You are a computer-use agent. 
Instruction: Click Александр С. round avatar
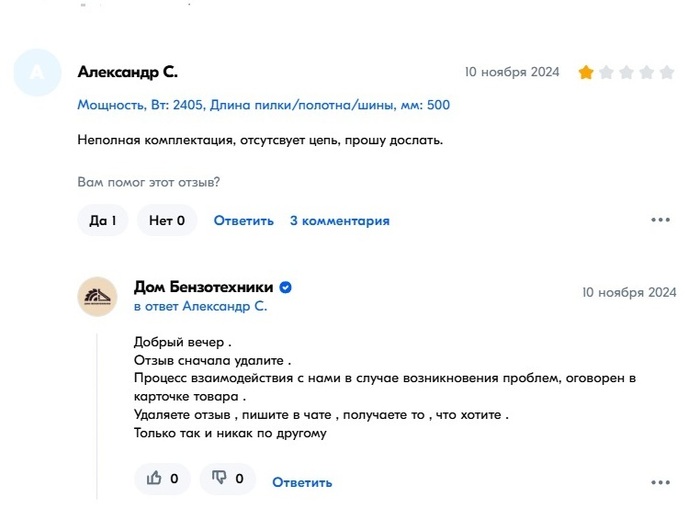tap(37, 72)
